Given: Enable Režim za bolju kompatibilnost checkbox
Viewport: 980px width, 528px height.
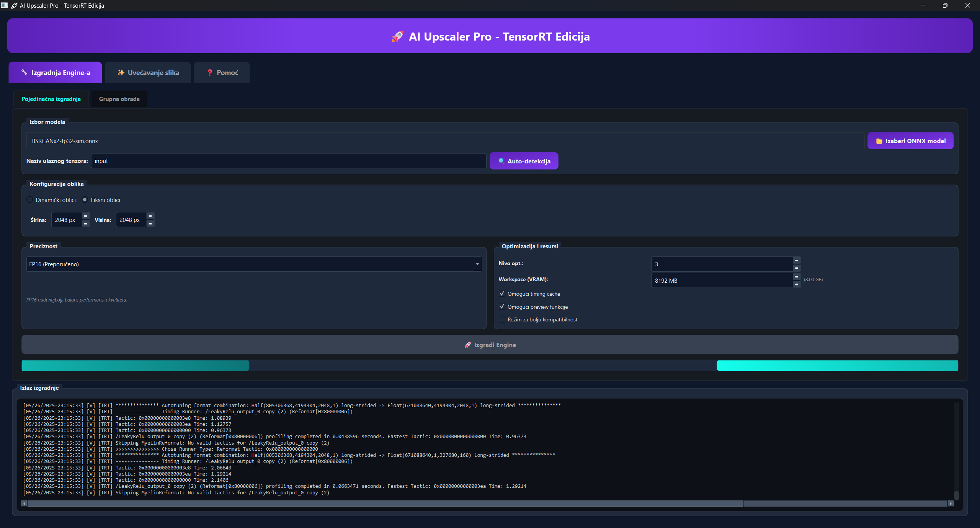Looking at the screenshot, I should [502, 319].
